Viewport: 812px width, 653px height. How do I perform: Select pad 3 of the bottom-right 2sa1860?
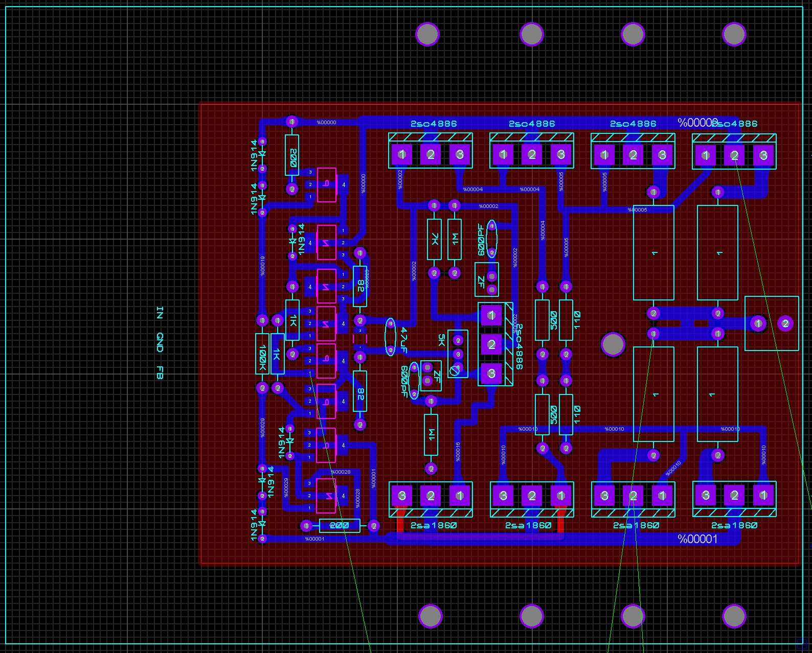706,495
